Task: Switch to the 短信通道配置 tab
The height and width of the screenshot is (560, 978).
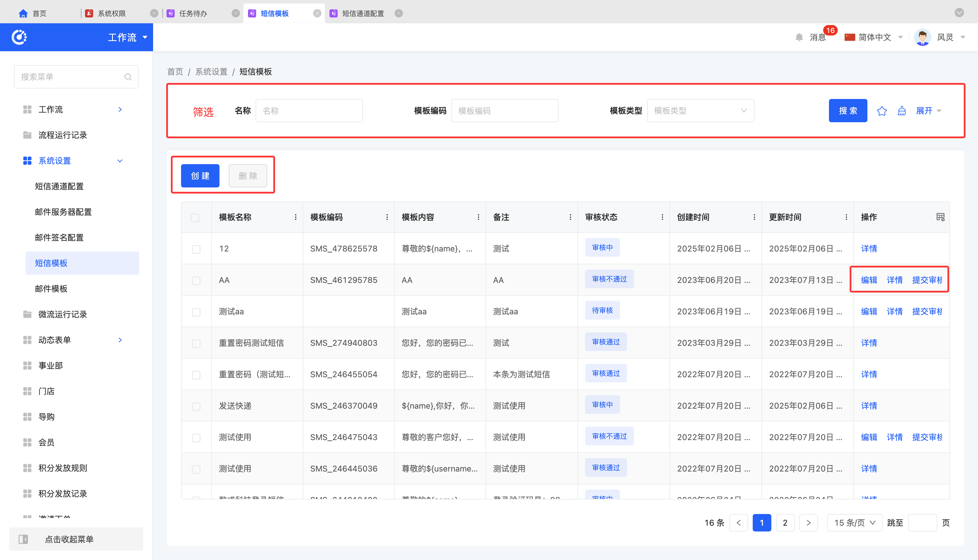Action: pyautogui.click(x=362, y=13)
